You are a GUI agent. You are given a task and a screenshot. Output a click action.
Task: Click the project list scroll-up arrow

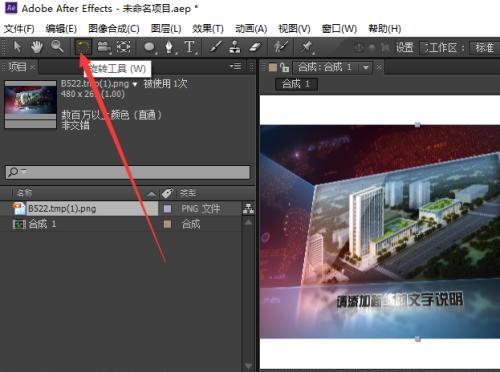coord(248,222)
